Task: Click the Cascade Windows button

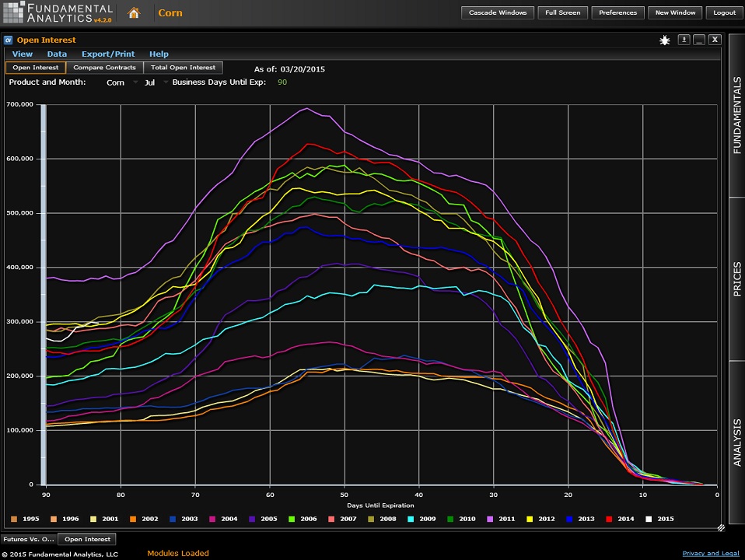Action: (498, 13)
